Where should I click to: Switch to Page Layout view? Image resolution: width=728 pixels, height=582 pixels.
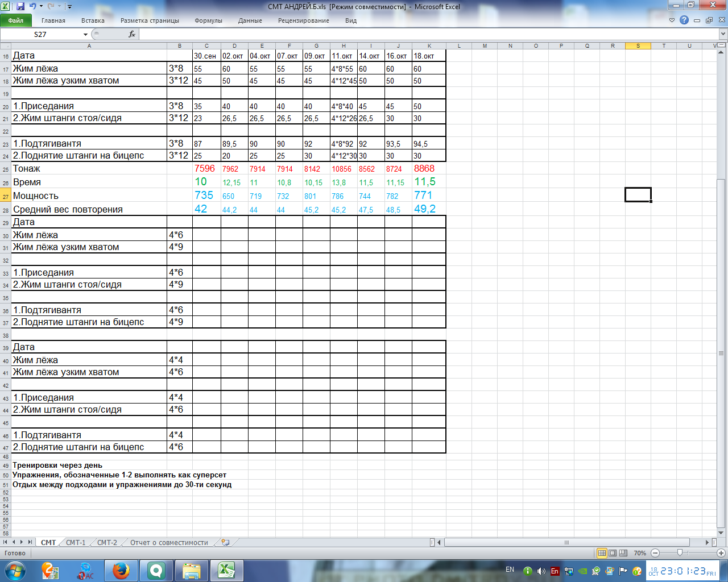click(x=613, y=553)
